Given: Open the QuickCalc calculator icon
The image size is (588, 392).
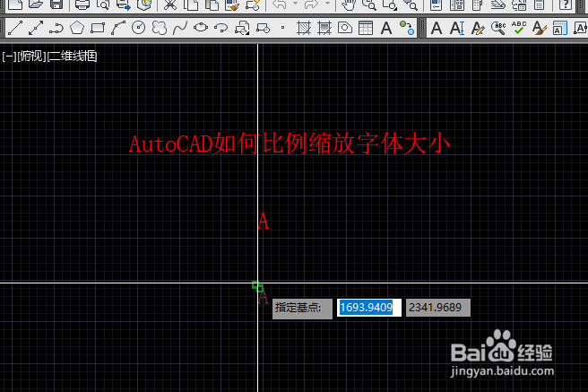Looking at the screenshot, I should tap(540, 4).
